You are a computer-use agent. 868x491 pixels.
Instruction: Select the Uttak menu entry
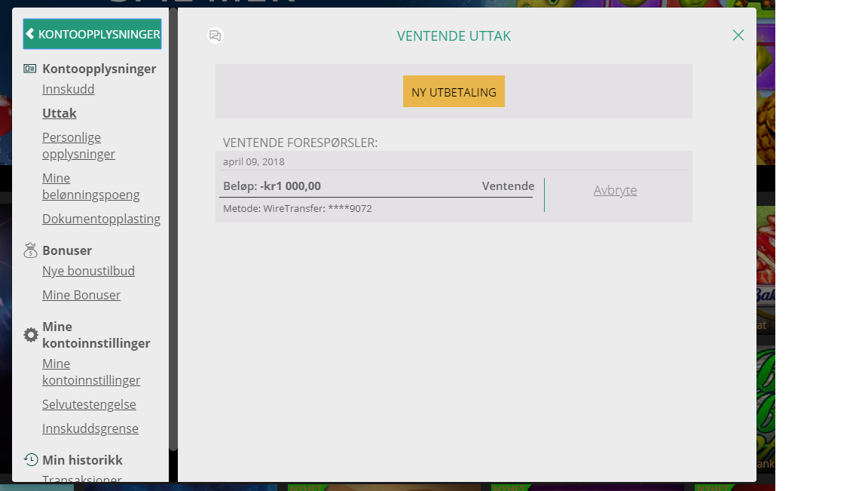pyautogui.click(x=60, y=113)
